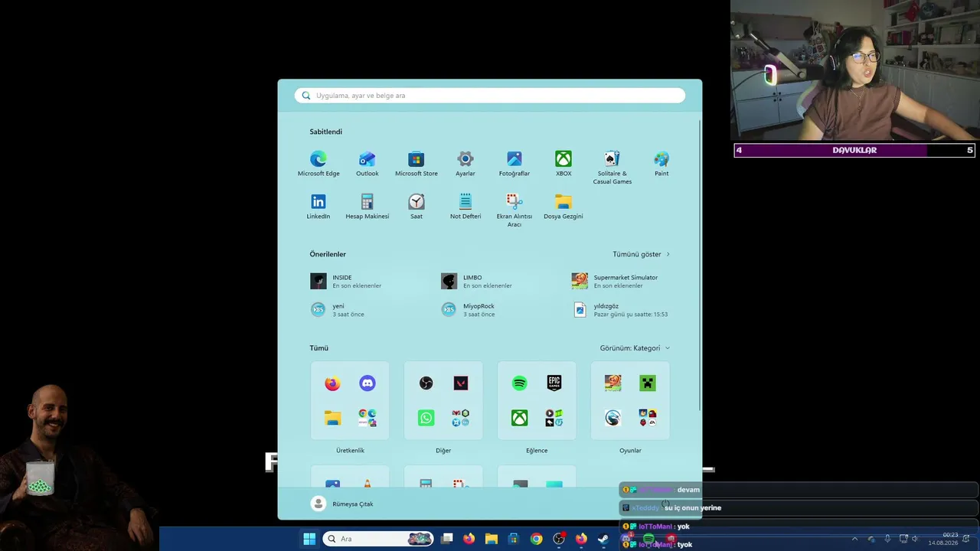Open Epic Games in the Eğlence group

[554, 383]
